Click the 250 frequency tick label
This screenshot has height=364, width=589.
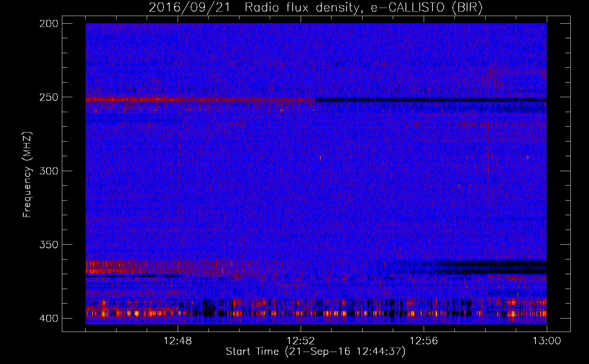tap(49, 97)
